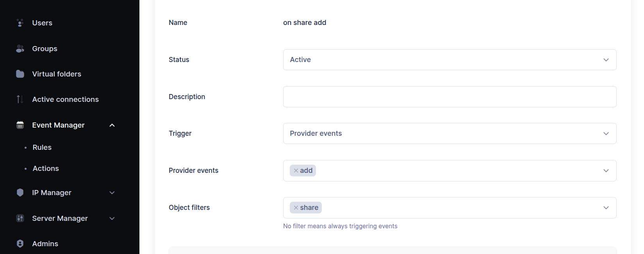644x254 pixels.
Task: Click the Users sidebar icon
Action: click(20, 23)
